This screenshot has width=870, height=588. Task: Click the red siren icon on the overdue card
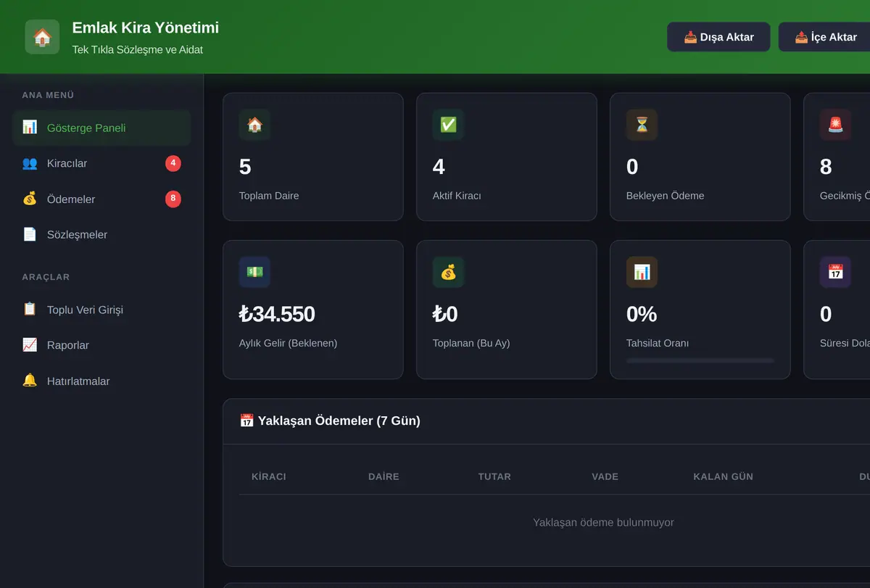click(x=835, y=125)
